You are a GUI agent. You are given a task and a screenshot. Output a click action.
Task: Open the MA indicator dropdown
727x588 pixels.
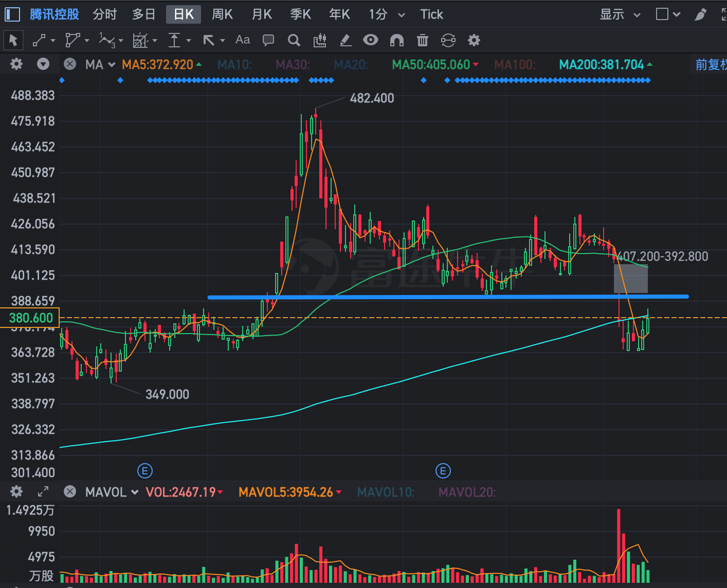click(x=100, y=64)
